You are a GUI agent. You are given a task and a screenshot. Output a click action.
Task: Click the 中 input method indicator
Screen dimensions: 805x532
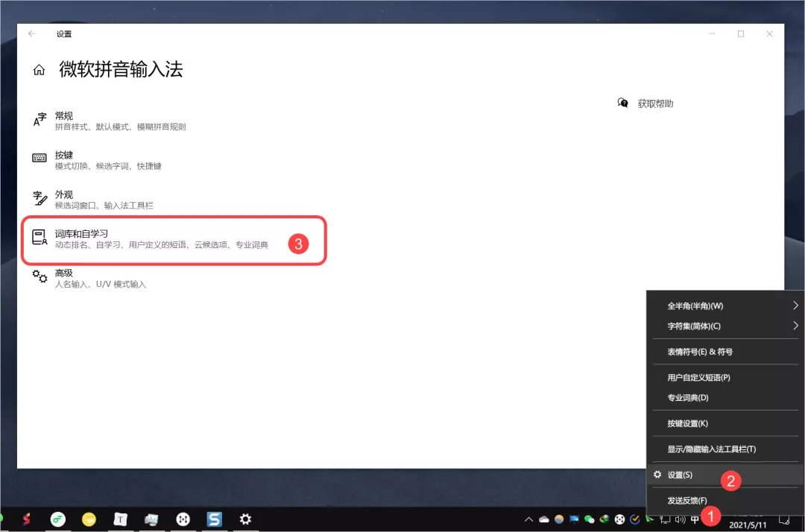(x=695, y=519)
